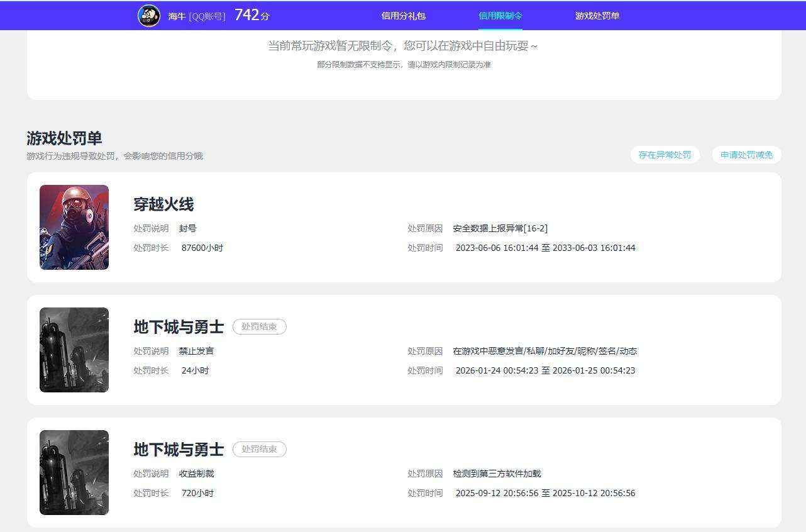This screenshot has height=532, width=806.
Task: Click the 87600小时 duration value
Action: (202, 248)
